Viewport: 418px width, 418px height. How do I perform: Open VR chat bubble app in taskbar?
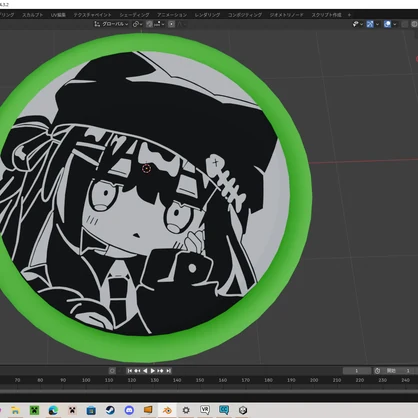pyautogui.click(x=205, y=410)
